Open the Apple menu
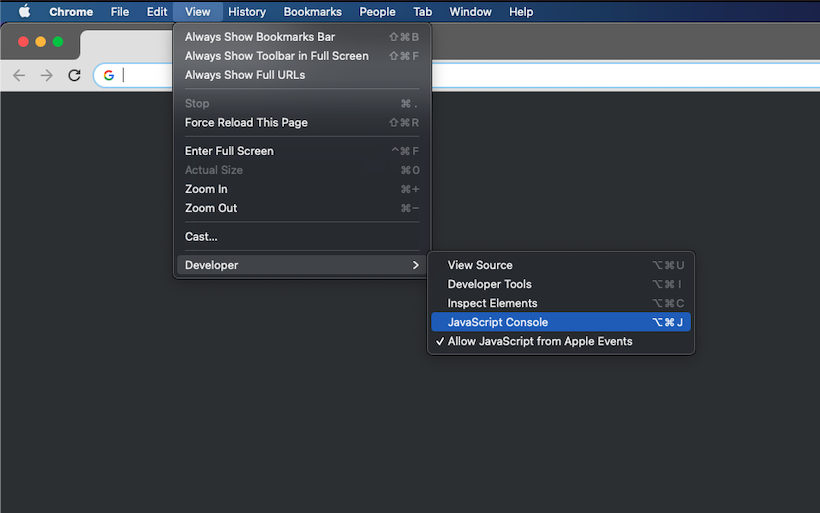 (24, 12)
